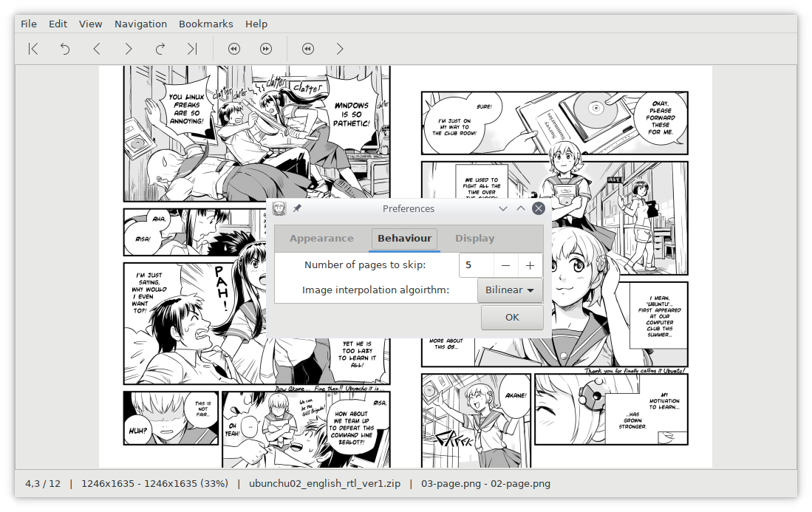This screenshot has height=512, width=812.
Task: Open the View menu
Action: [91, 24]
